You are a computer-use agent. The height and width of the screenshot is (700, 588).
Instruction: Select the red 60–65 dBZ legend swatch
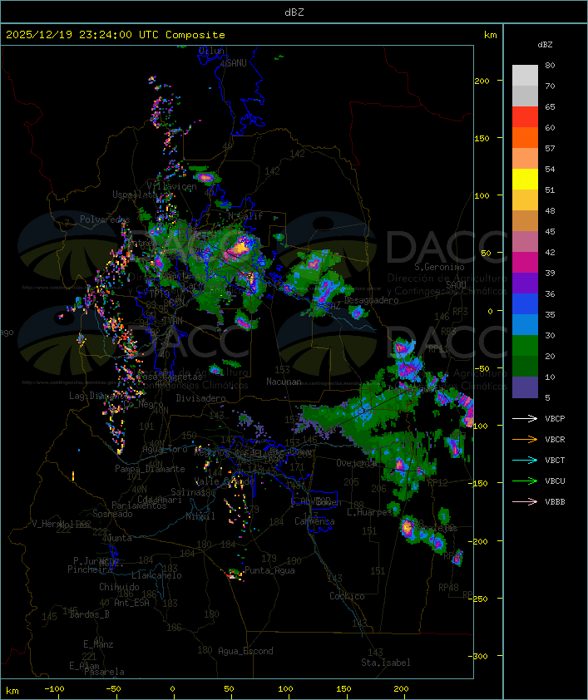click(525, 117)
